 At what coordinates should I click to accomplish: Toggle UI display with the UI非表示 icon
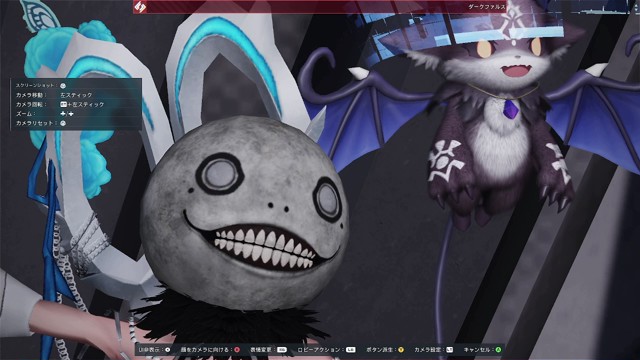pos(167,350)
